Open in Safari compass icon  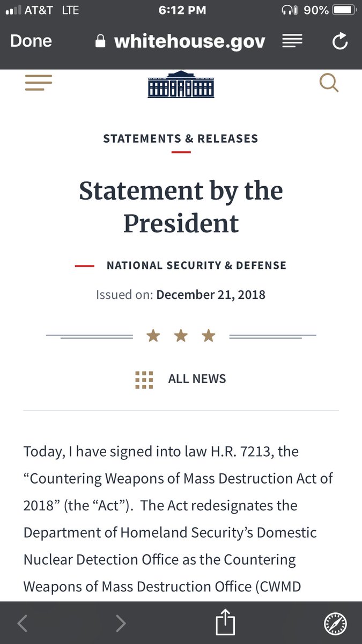point(335,623)
